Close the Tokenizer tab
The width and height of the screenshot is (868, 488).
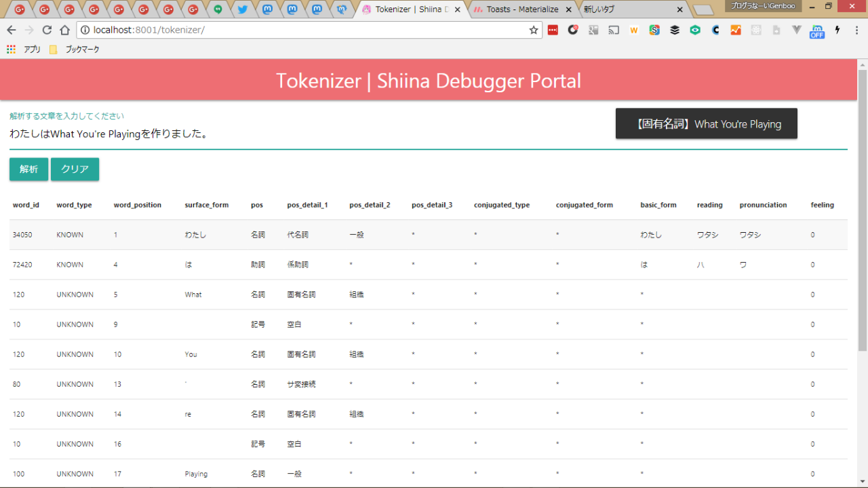[458, 10]
